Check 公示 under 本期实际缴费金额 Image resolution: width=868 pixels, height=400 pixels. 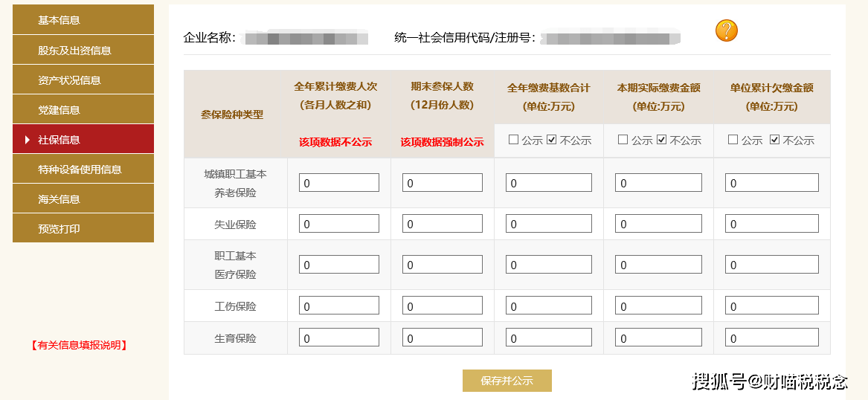(623, 140)
